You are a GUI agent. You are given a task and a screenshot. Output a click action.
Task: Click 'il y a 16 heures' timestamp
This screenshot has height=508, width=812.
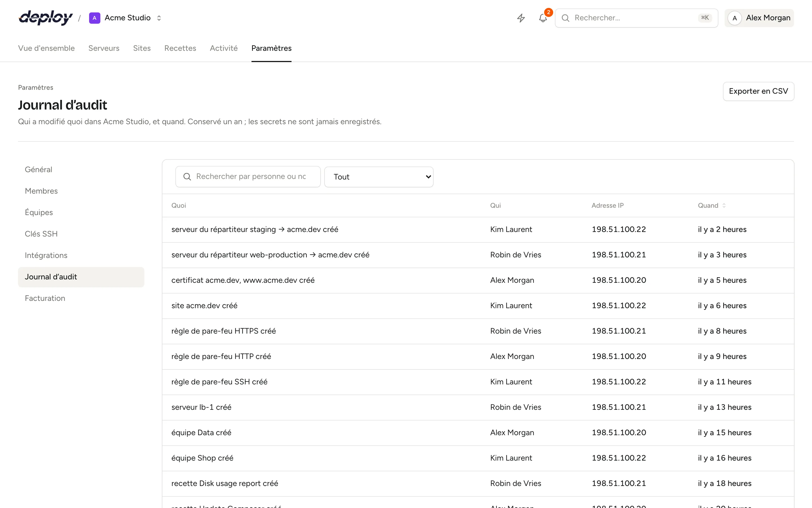724,458
